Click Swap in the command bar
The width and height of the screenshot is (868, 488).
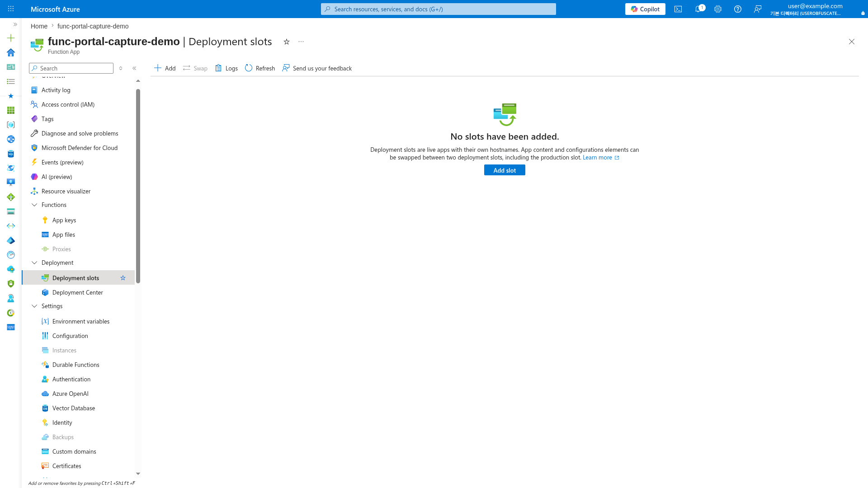(195, 68)
